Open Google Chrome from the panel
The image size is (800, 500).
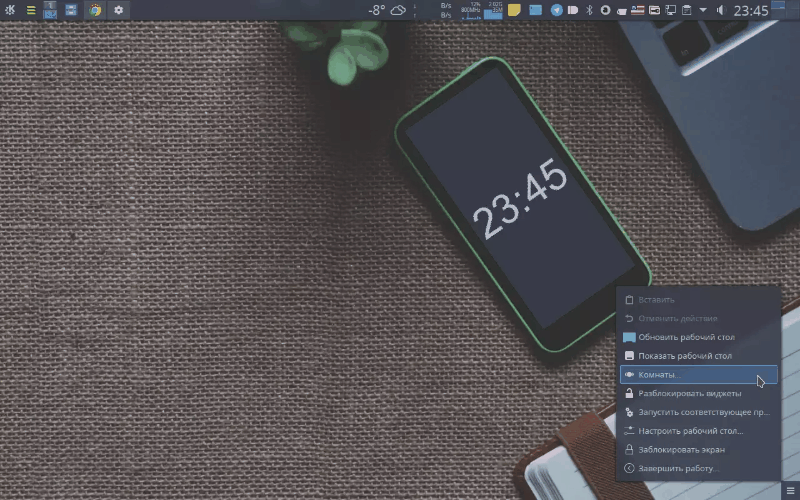[95, 10]
